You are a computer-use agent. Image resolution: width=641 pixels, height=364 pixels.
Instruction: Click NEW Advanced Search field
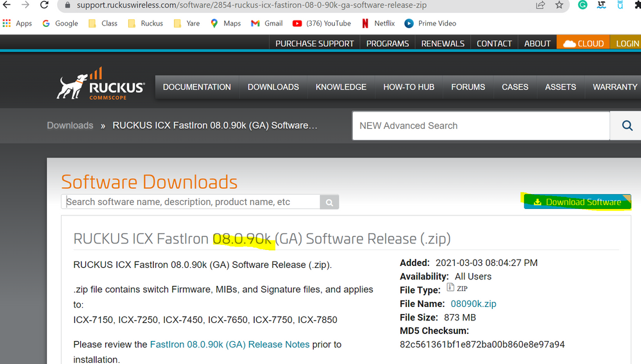point(481,126)
